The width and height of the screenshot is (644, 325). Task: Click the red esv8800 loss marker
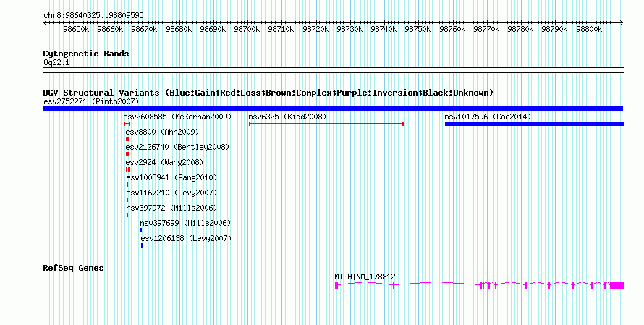click(x=127, y=139)
